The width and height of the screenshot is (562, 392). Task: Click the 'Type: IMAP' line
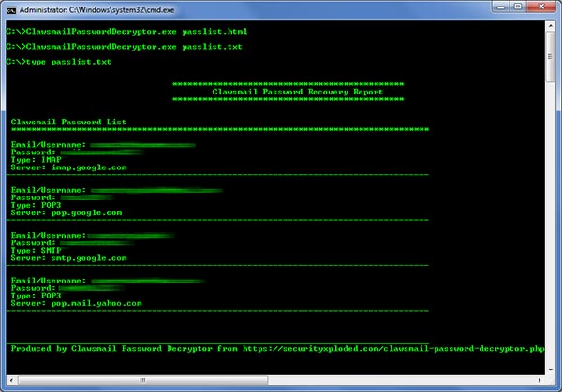(37, 160)
